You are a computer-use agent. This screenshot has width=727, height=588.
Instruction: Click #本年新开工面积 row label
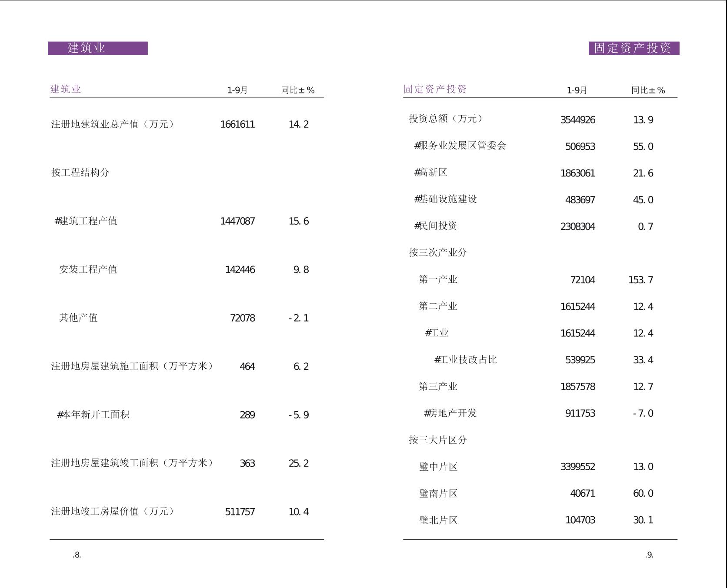coord(93,415)
